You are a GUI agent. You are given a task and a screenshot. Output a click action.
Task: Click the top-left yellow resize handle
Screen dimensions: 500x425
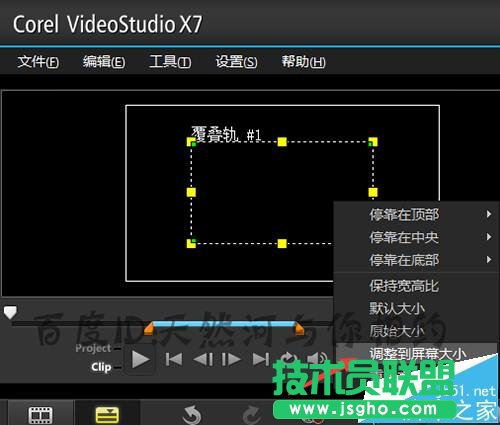pyautogui.click(x=191, y=142)
